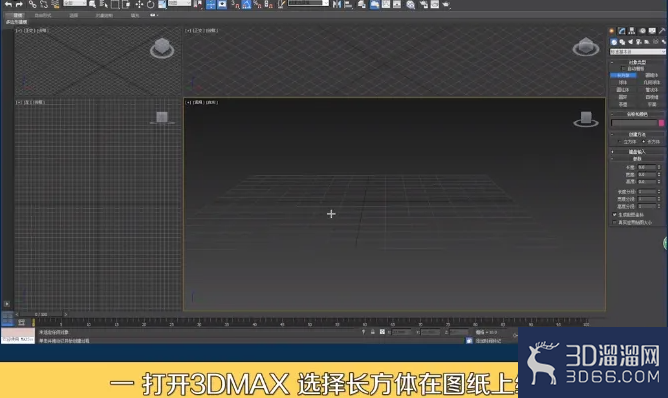Click the object name input field

click(634, 123)
